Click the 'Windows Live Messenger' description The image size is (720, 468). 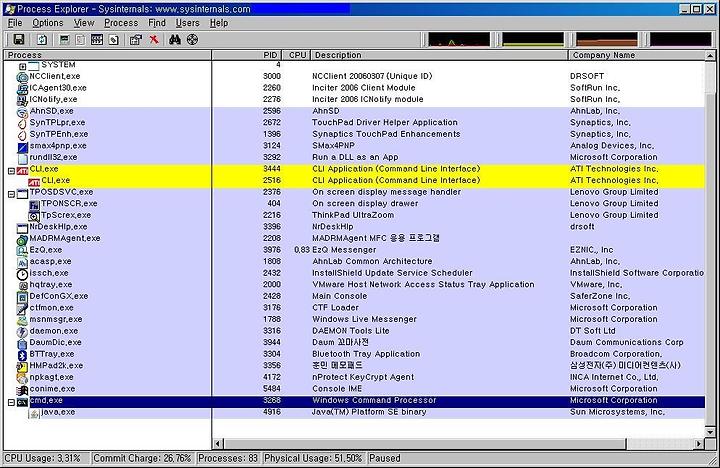click(364, 319)
